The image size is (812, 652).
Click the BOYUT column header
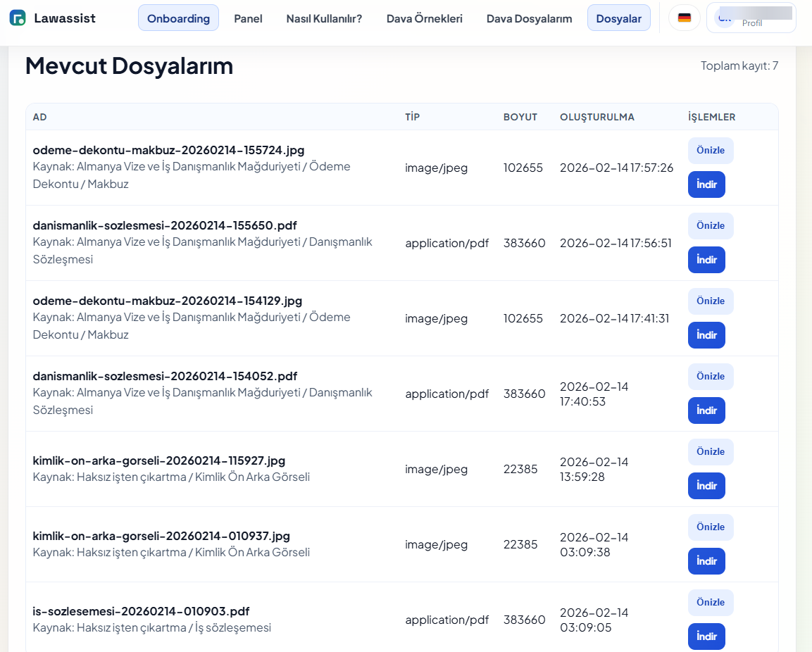point(521,117)
